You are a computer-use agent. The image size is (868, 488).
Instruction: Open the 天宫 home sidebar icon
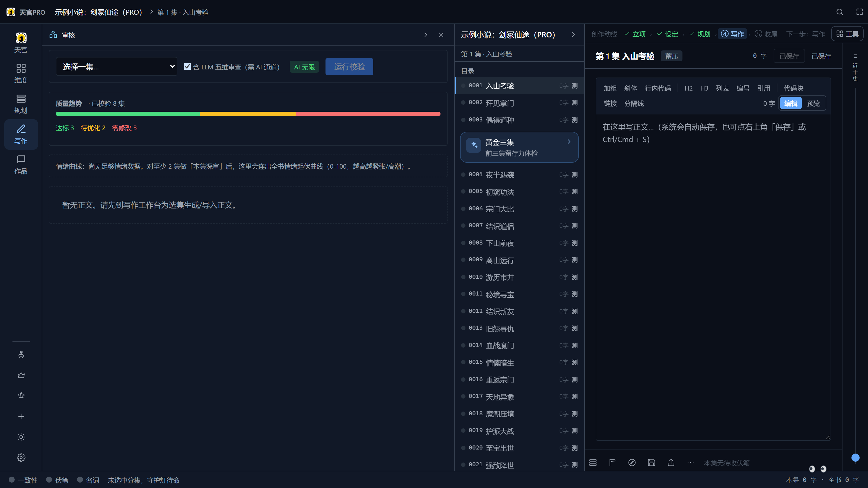click(21, 43)
